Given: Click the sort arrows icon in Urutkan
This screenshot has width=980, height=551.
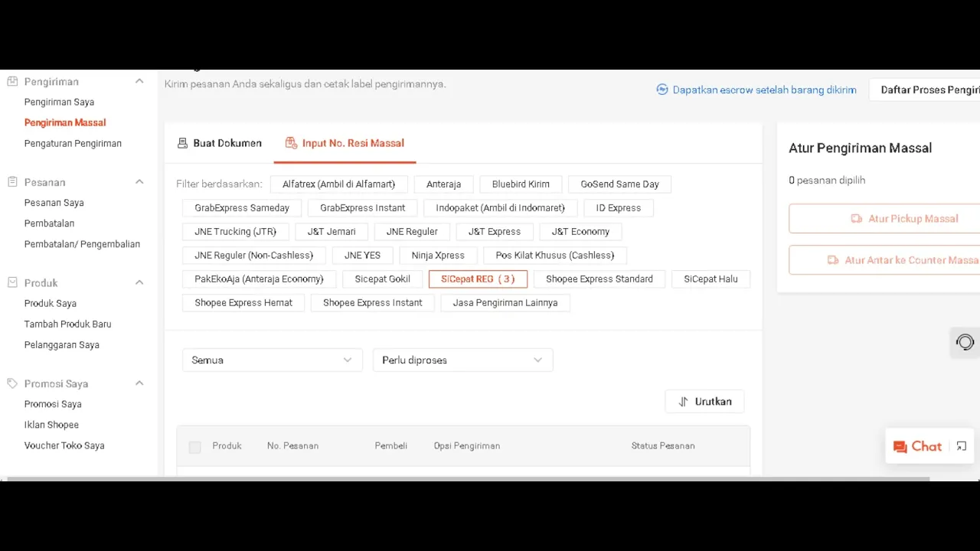Looking at the screenshot, I should (683, 402).
